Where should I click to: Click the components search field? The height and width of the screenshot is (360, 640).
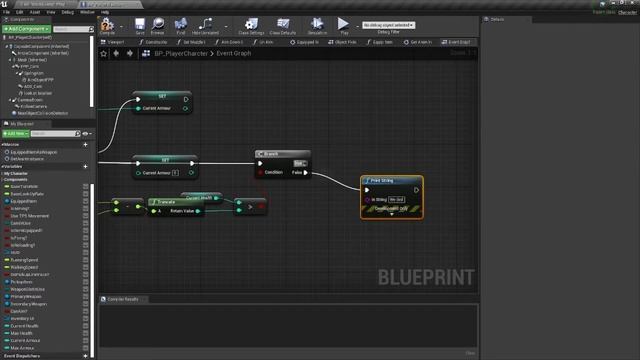tap(73, 29)
